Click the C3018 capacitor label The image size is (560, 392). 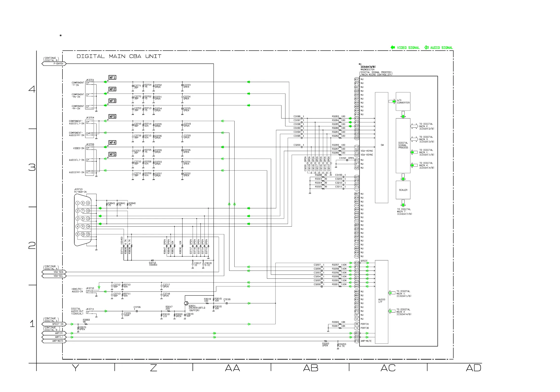[x=208, y=264]
